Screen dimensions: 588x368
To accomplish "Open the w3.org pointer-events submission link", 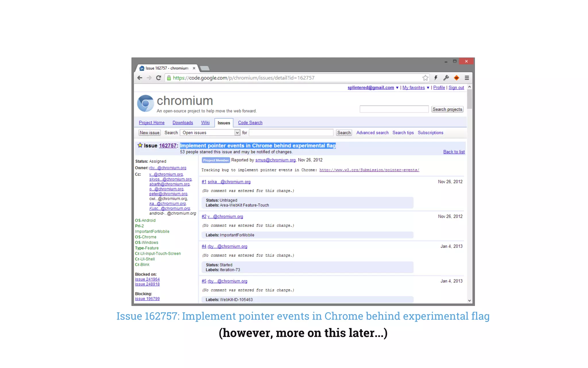I will [369, 170].
